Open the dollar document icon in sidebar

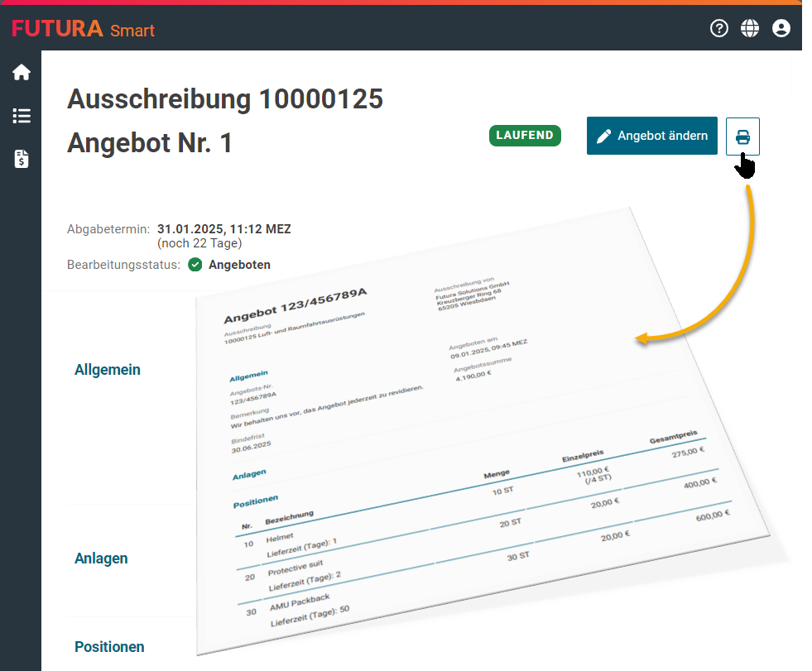(x=22, y=159)
